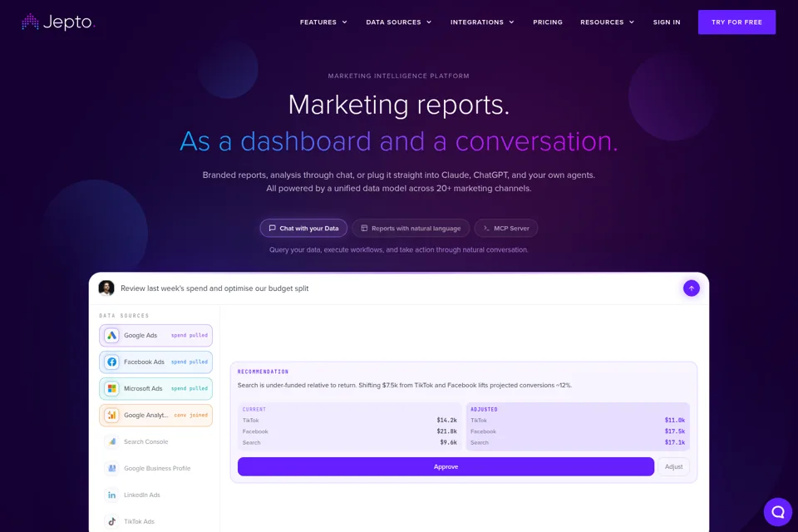Click the speech bubble icon in Chat with your Data
Viewport: 798px width, 532px height.
click(273, 228)
